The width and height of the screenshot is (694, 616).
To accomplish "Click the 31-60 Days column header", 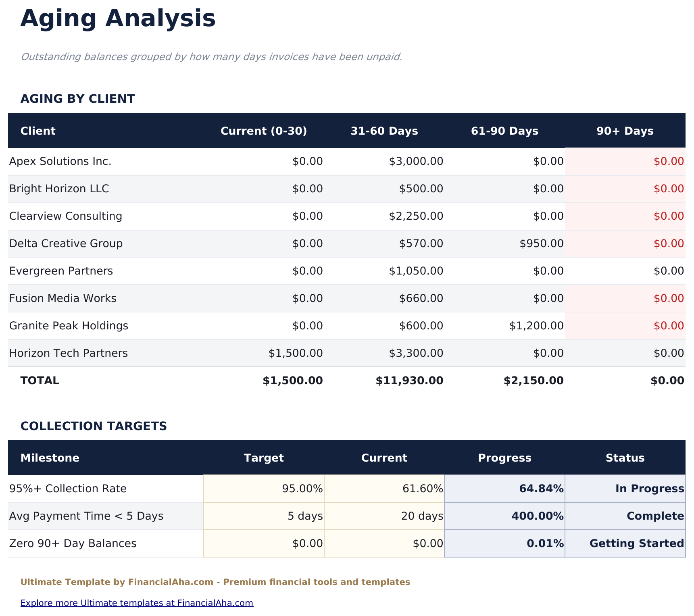I will [x=384, y=131].
